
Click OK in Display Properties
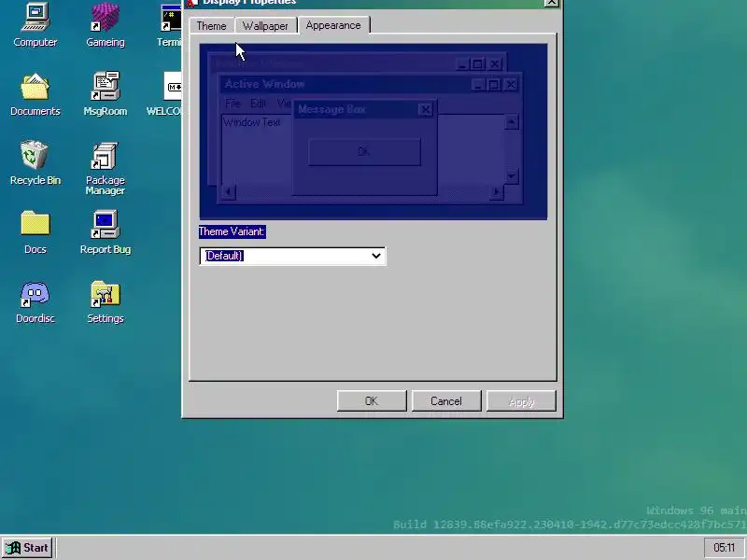pos(372,401)
